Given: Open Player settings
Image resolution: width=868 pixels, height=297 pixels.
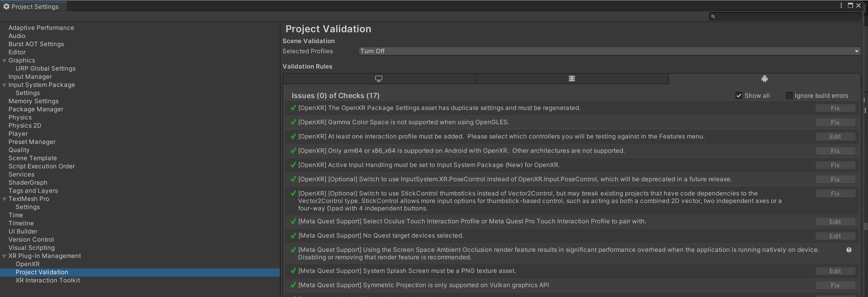Looking at the screenshot, I should [x=18, y=134].
